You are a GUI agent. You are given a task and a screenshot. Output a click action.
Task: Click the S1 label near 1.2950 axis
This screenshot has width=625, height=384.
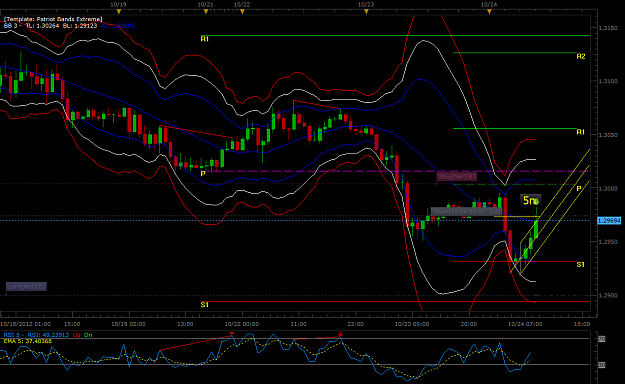[581, 264]
